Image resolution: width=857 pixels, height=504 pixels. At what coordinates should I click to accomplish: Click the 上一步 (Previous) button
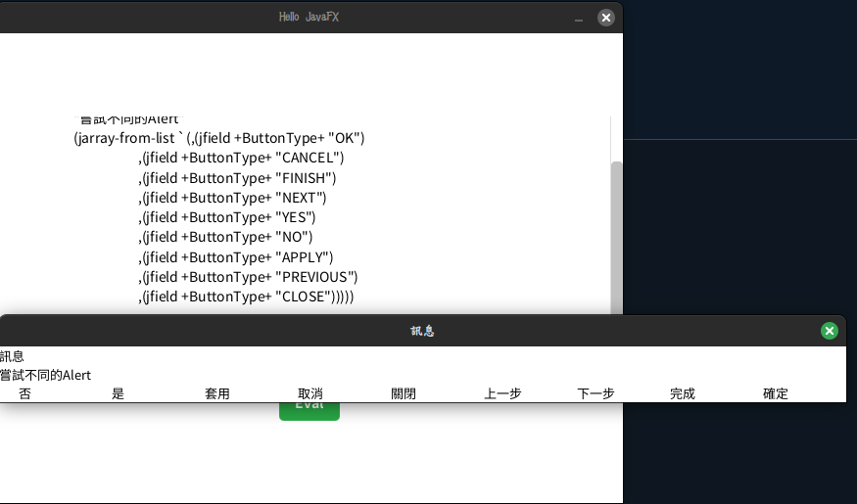pos(502,393)
